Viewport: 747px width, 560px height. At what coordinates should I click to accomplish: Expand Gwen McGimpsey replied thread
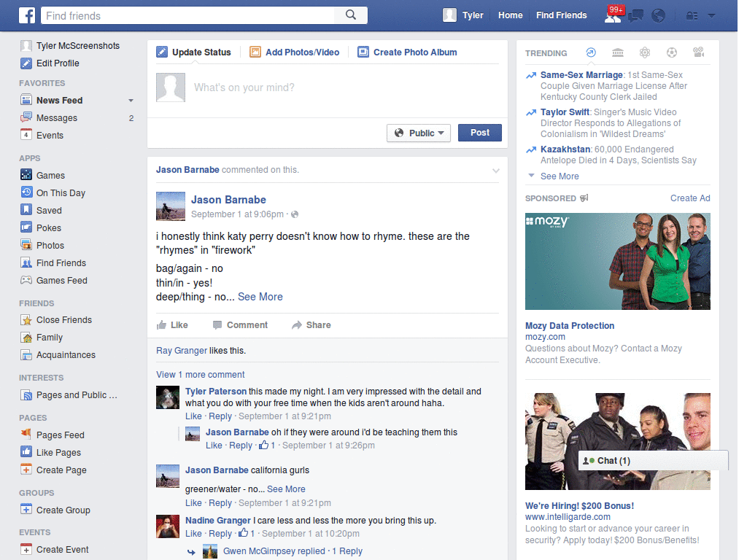tap(293, 551)
